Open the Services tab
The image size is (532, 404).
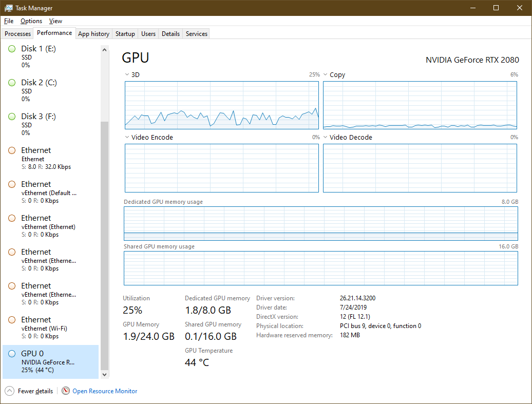pos(197,34)
